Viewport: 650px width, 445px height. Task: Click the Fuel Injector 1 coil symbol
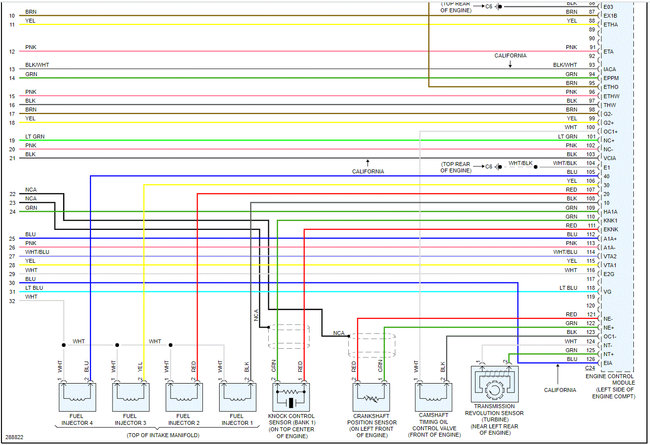coord(238,397)
